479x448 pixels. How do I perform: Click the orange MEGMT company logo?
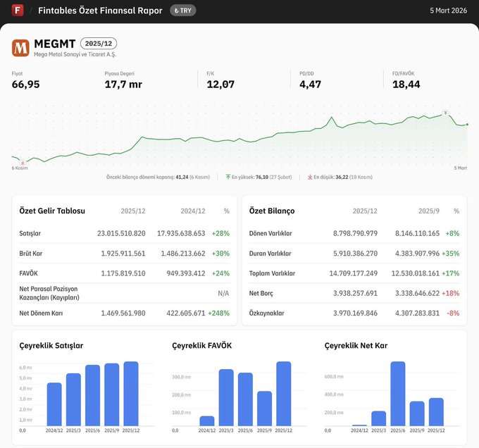[20, 48]
